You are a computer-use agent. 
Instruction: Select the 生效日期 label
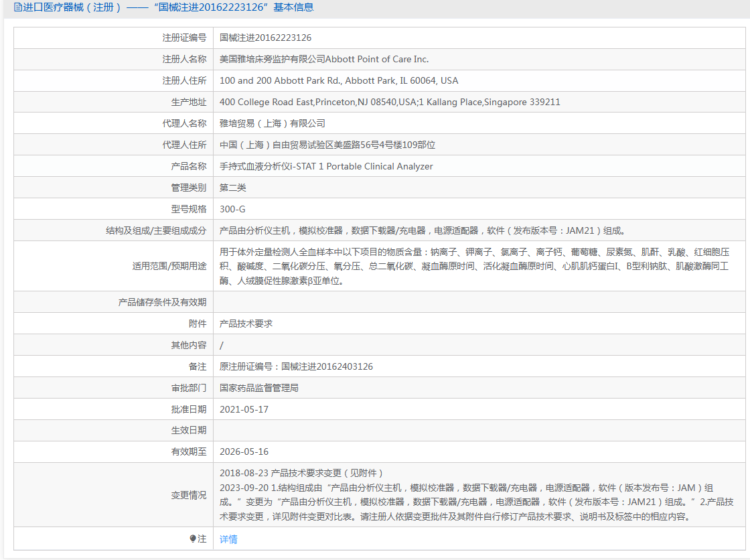(x=189, y=431)
